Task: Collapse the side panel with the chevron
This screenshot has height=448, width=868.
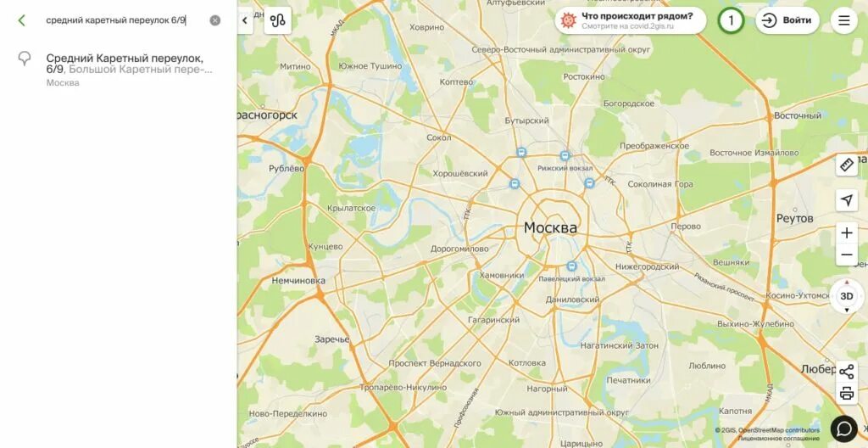Action: pos(245,20)
